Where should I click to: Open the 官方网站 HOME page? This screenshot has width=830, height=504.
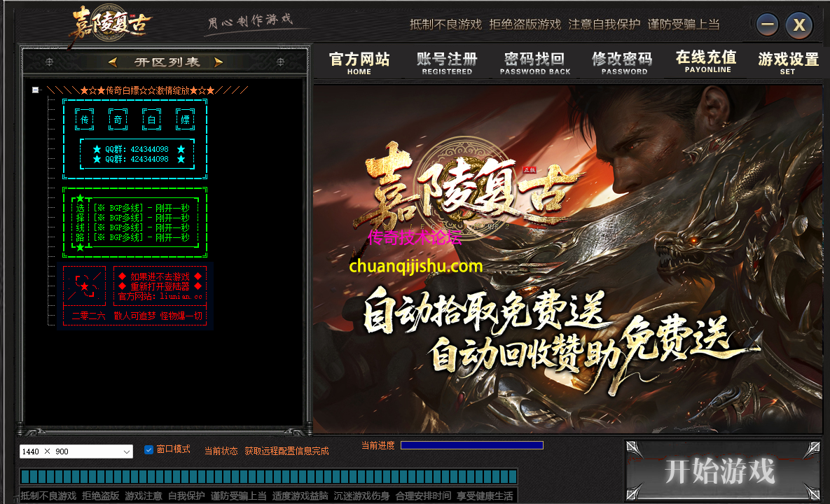pos(359,60)
